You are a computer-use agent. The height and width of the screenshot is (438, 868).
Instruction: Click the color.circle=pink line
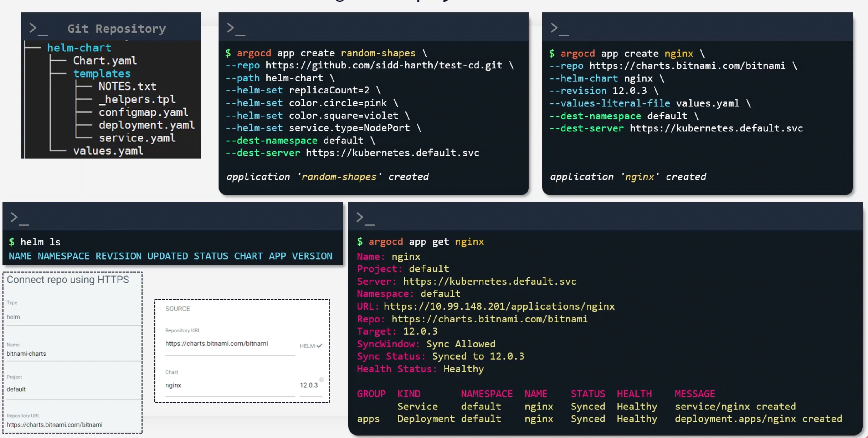pos(312,103)
